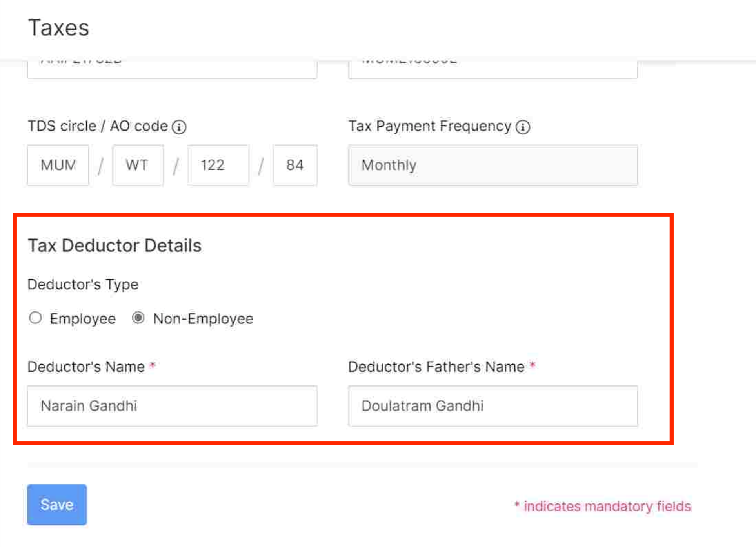
Task: Click the WT code segment field
Action: pyautogui.click(x=138, y=165)
